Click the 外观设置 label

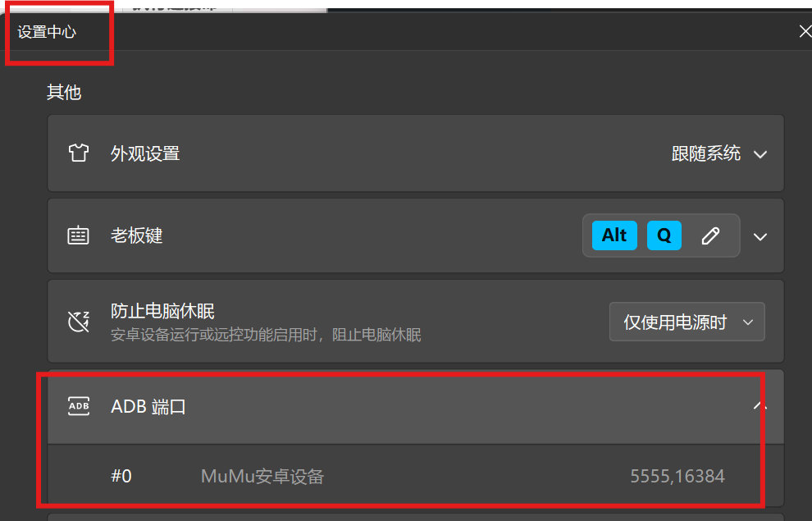145,153
